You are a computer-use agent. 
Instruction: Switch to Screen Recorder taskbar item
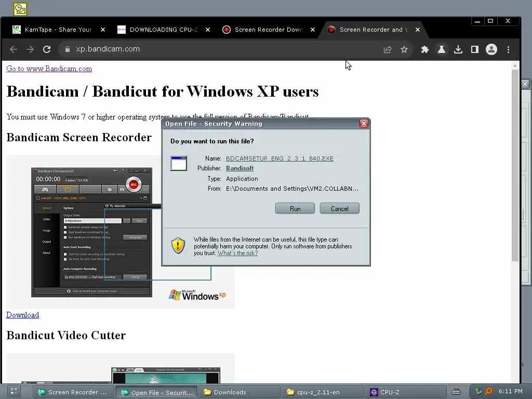click(73, 392)
